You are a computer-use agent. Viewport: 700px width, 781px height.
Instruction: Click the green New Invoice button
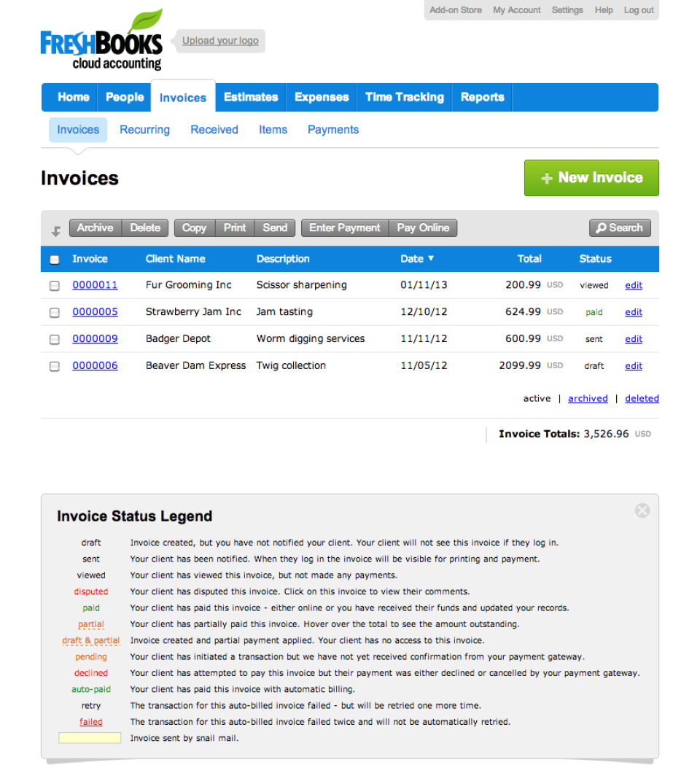(x=591, y=178)
